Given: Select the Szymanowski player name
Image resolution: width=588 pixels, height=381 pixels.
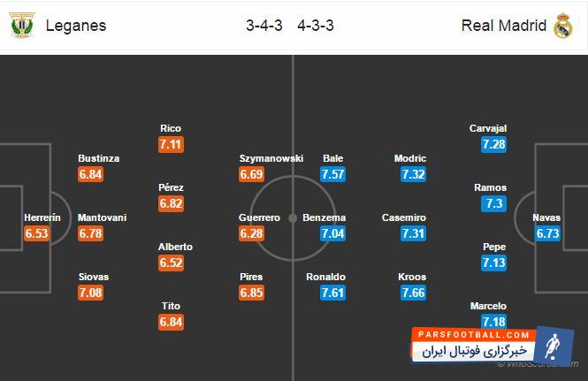Looking at the screenshot, I should [271, 158].
